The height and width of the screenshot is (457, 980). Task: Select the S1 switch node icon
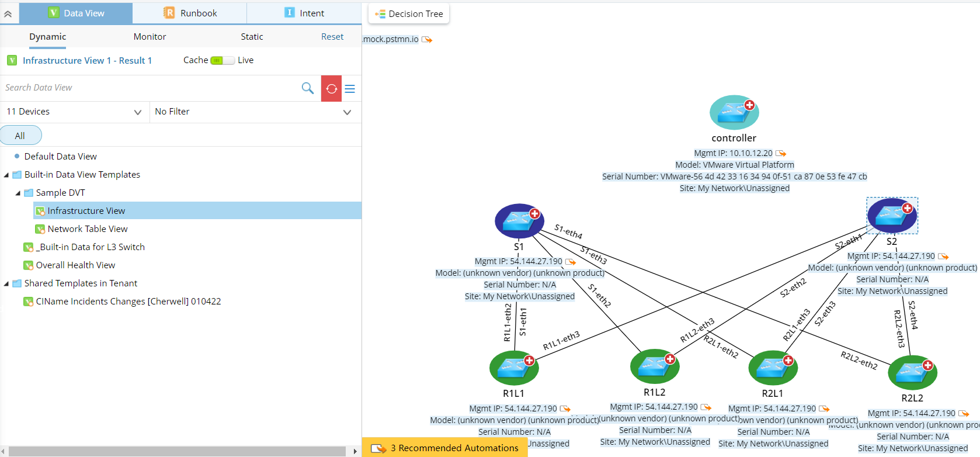(x=518, y=221)
